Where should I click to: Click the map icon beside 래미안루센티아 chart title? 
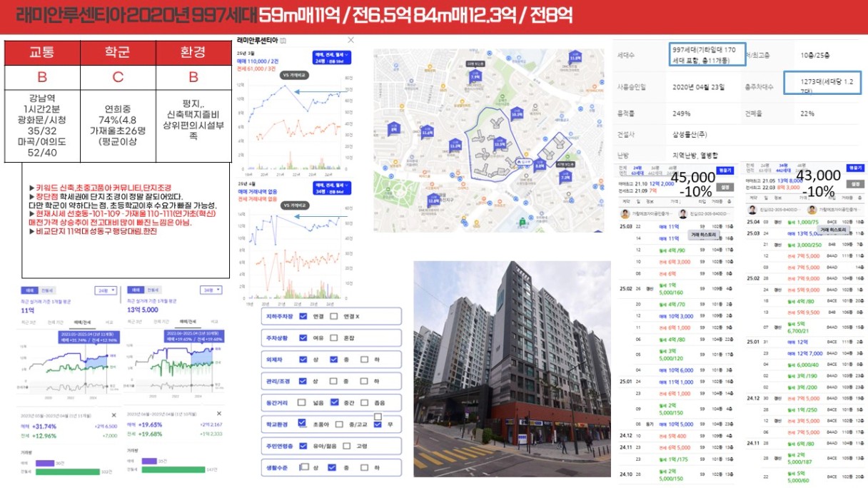point(283,41)
